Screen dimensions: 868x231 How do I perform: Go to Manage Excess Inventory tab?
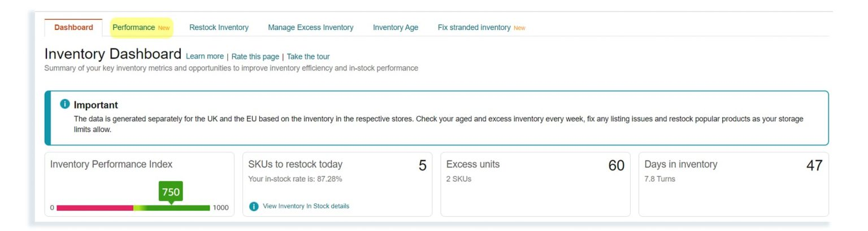coord(311,27)
